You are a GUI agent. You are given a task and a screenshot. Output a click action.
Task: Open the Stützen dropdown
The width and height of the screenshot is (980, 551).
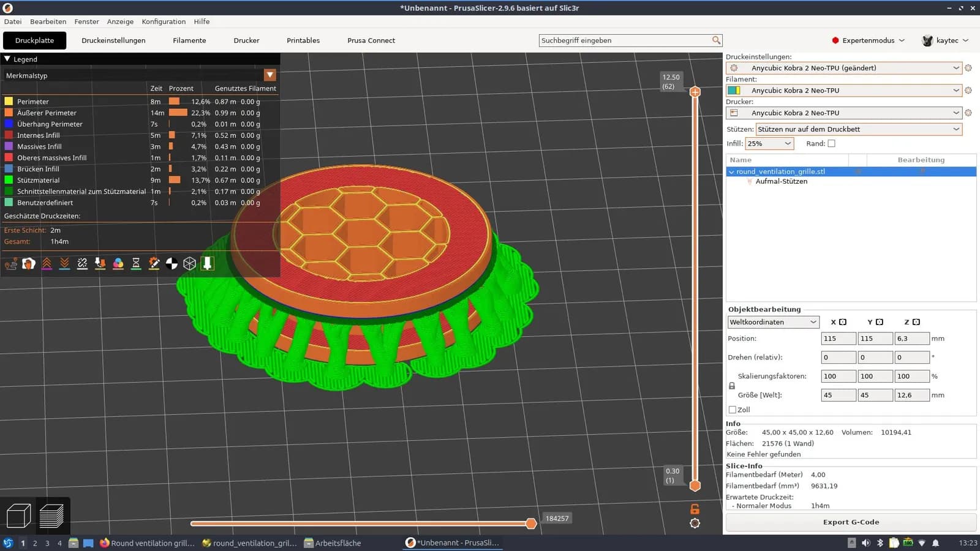[x=859, y=129]
